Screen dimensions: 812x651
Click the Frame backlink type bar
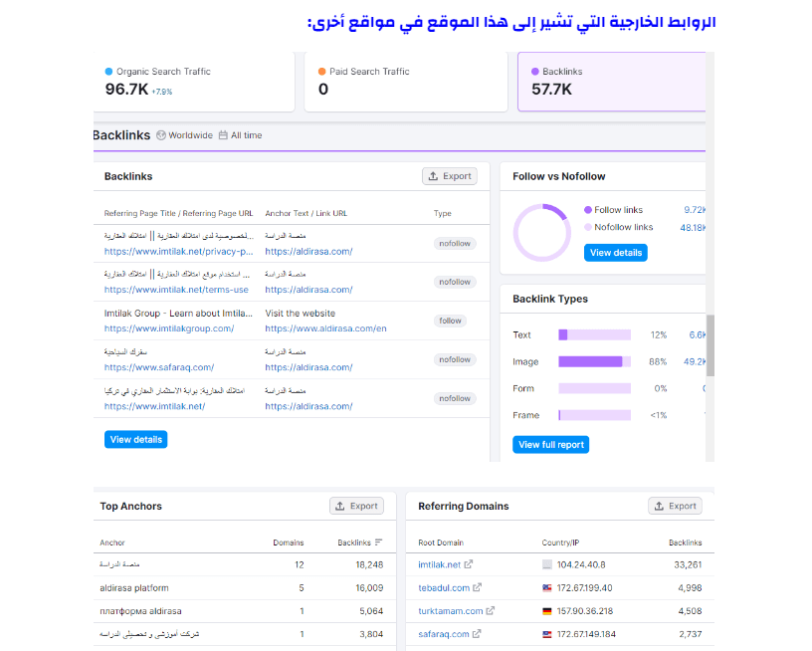[x=594, y=415]
